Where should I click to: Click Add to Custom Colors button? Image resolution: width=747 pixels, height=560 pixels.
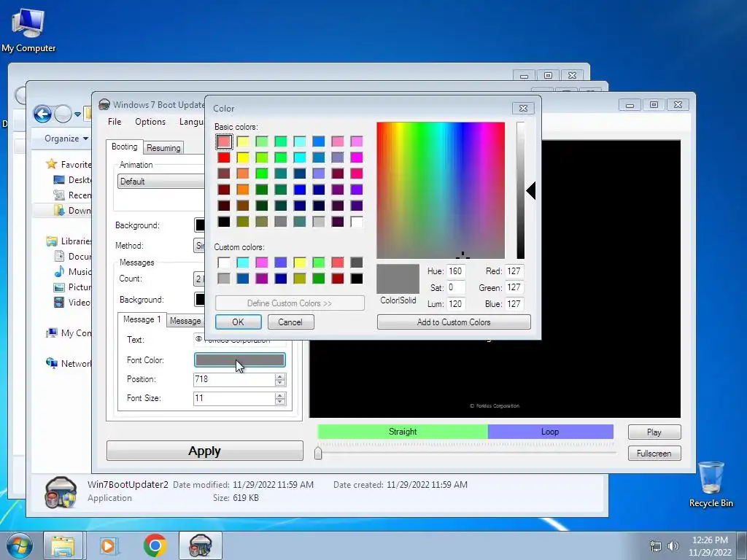click(x=454, y=322)
